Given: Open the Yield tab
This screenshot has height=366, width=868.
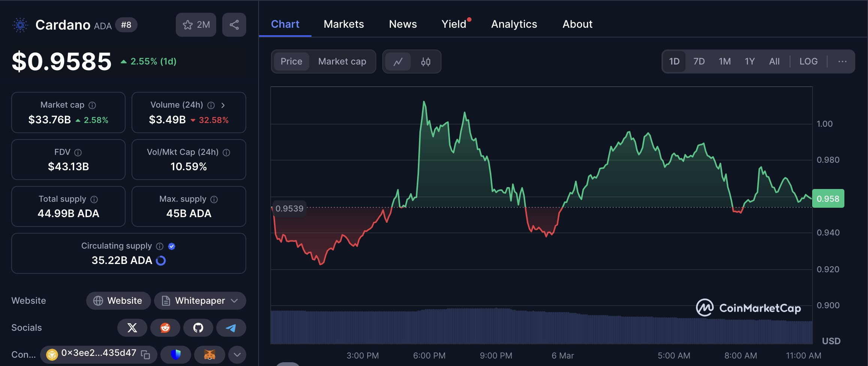Looking at the screenshot, I should (x=454, y=24).
